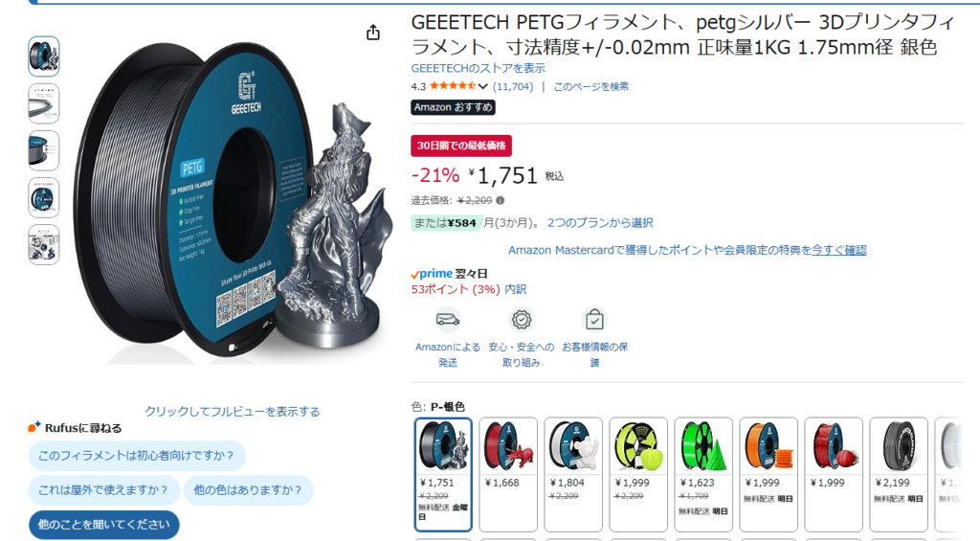Expand the rating dropdown chevron

[483, 86]
